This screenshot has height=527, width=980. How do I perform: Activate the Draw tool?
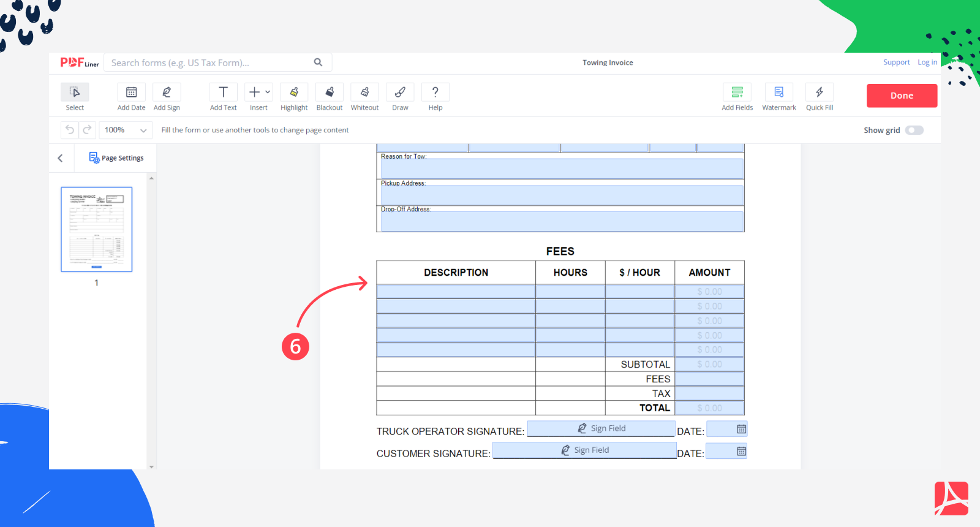coord(400,97)
